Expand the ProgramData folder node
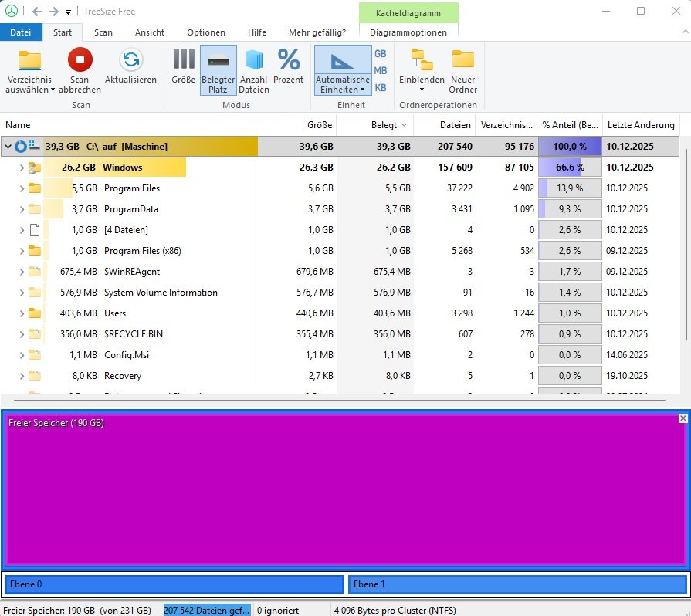Image resolution: width=691 pixels, height=616 pixels. click(x=22, y=209)
